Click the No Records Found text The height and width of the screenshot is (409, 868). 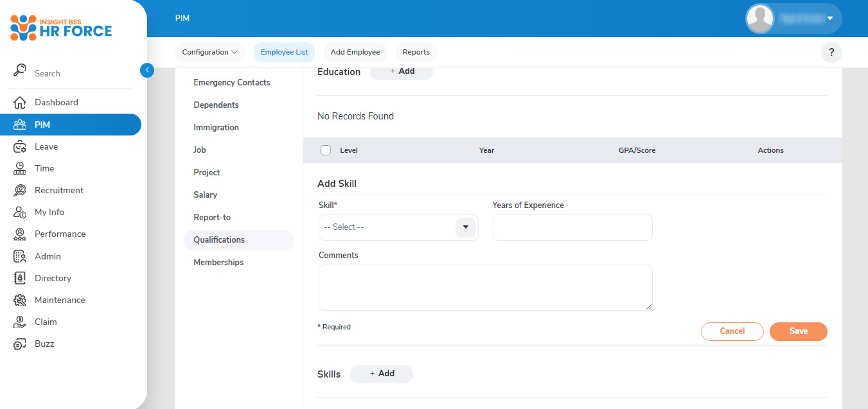355,116
